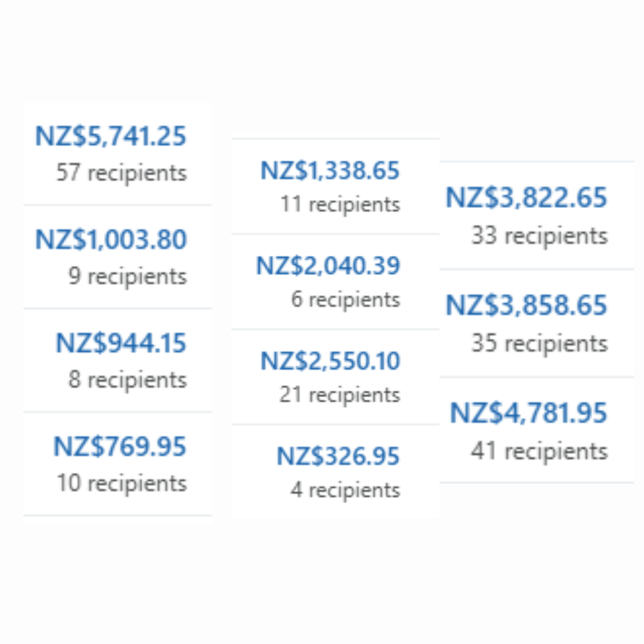644x644 pixels.
Task: Click the "41 recipients" label
Action: (539, 451)
